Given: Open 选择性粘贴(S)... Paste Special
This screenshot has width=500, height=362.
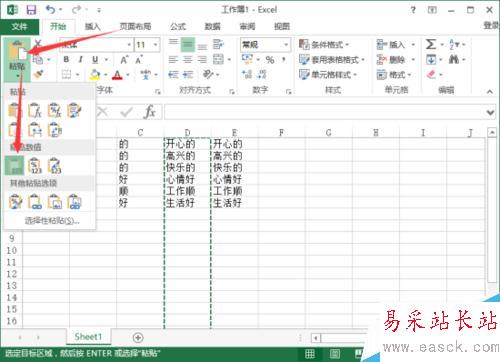Looking at the screenshot, I should tap(52, 221).
